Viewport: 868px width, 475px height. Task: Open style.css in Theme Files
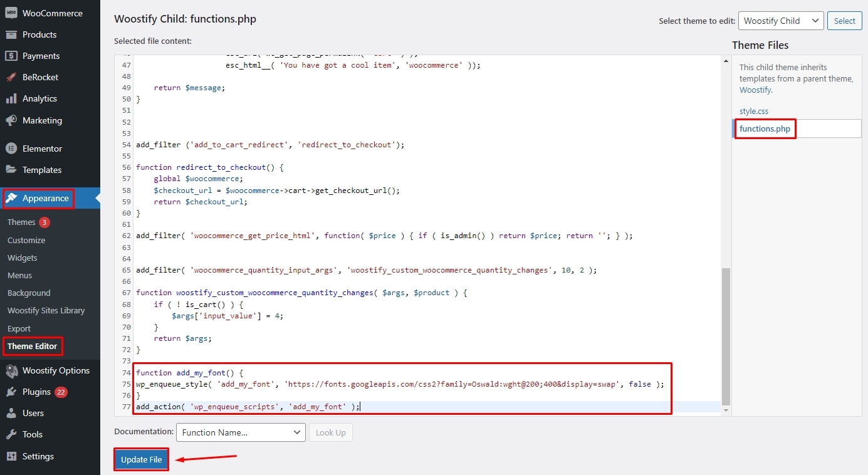point(754,111)
